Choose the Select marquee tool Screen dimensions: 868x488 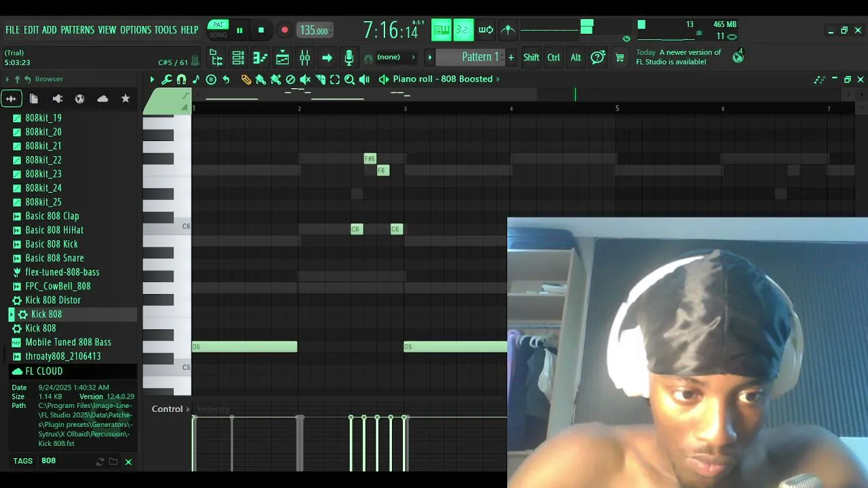click(x=335, y=79)
